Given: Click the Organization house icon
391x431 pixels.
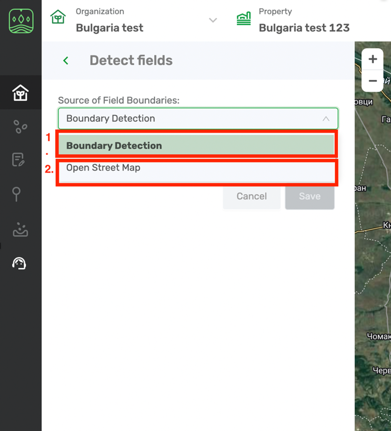Looking at the screenshot, I should (58, 17).
